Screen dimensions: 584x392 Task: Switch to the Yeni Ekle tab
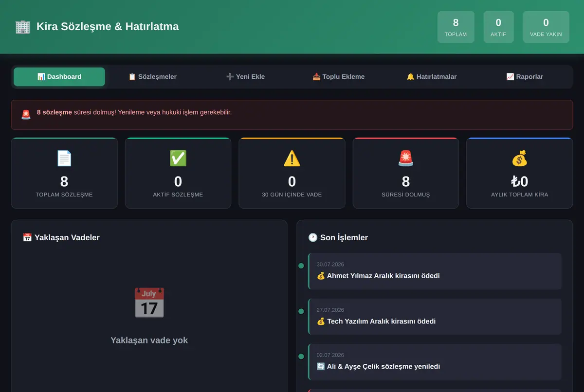[x=245, y=77]
